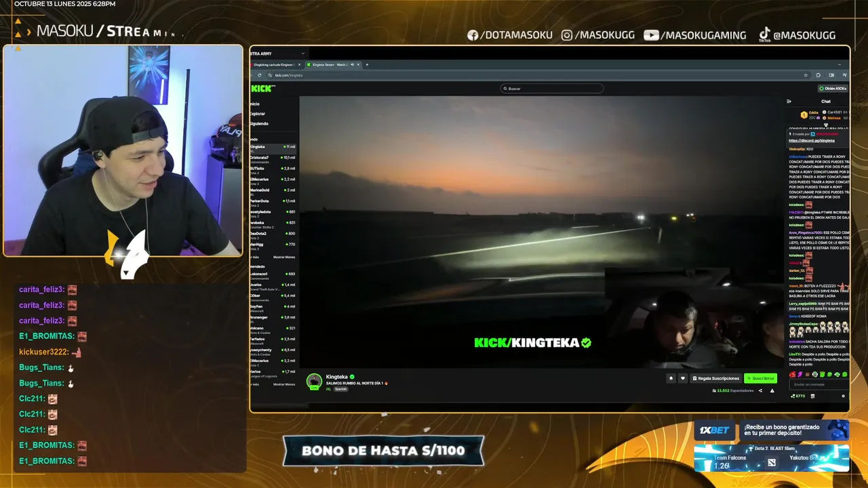Image resolution: width=868 pixels, height=488 pixels.
Task: Click Mostrar Menos under recommended channels
Action: tap(284, 384)
